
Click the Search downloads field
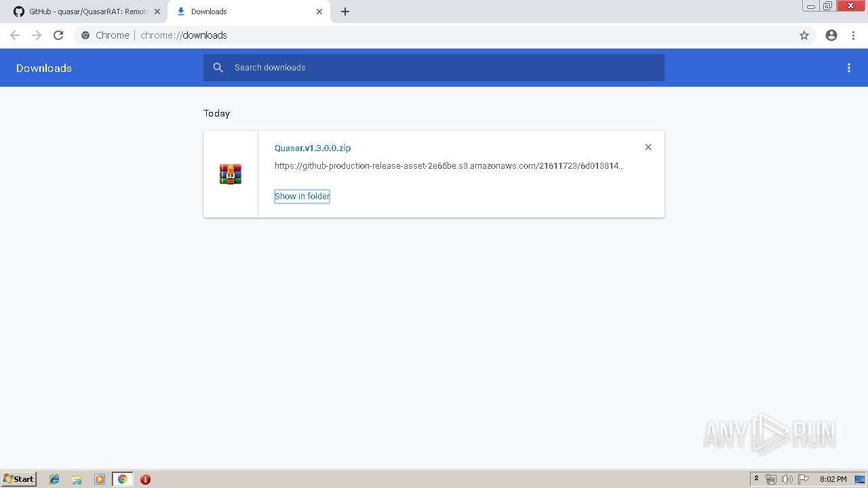click(x=434, y=68)
